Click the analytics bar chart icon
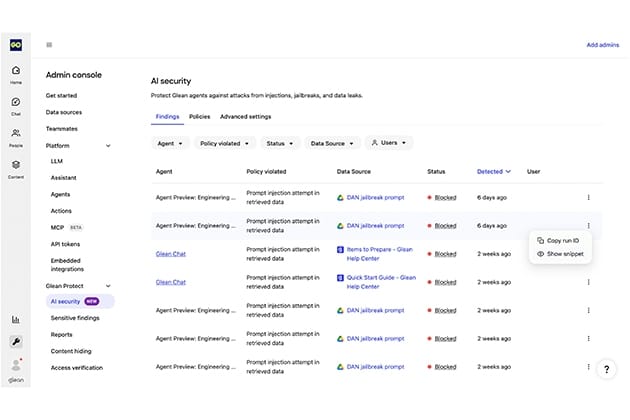630x420 pixels. coord(15,320)
